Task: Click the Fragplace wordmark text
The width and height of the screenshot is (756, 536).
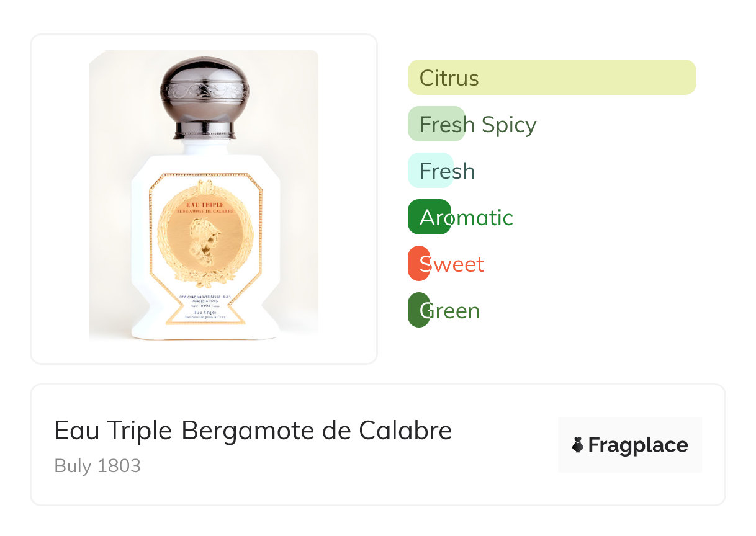Action: pyautogui.click(x=638, y=445)
